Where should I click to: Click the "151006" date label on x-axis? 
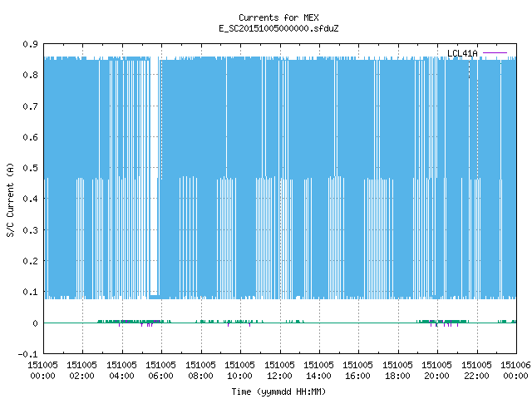point(515,365)
